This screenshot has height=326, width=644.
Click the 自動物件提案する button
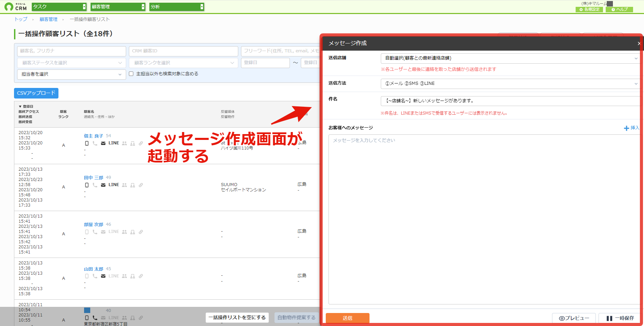click(x=296, y=317)
